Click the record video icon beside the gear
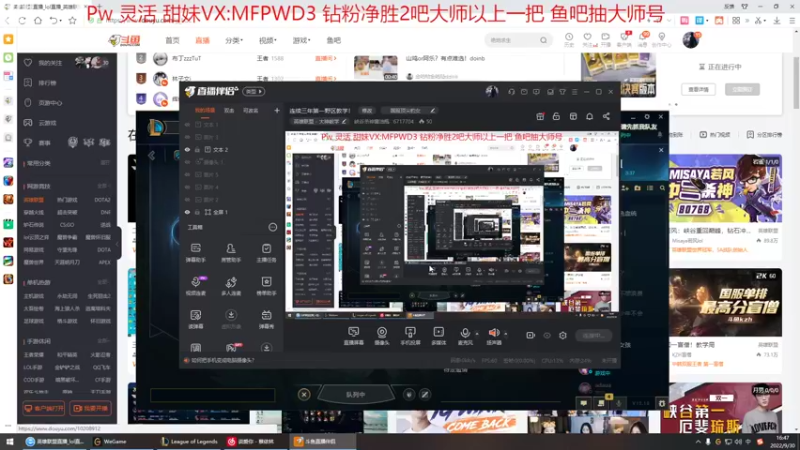 pos(530,335)
